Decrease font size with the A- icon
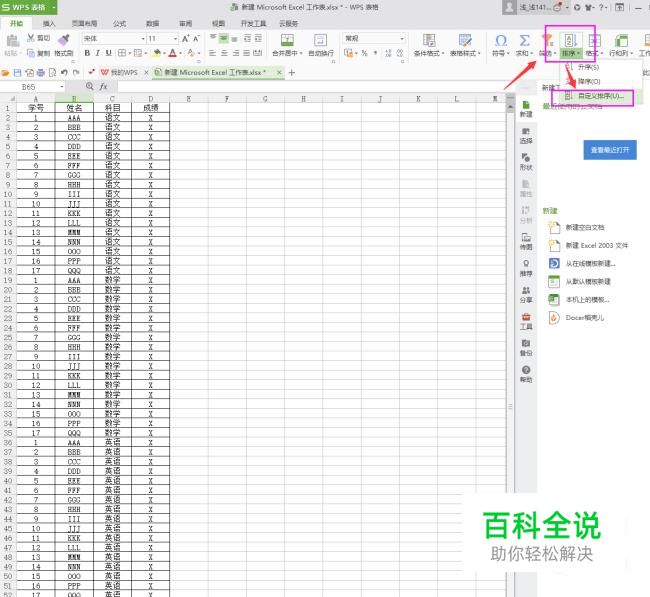The image size is (650, 597). (196, 39)
